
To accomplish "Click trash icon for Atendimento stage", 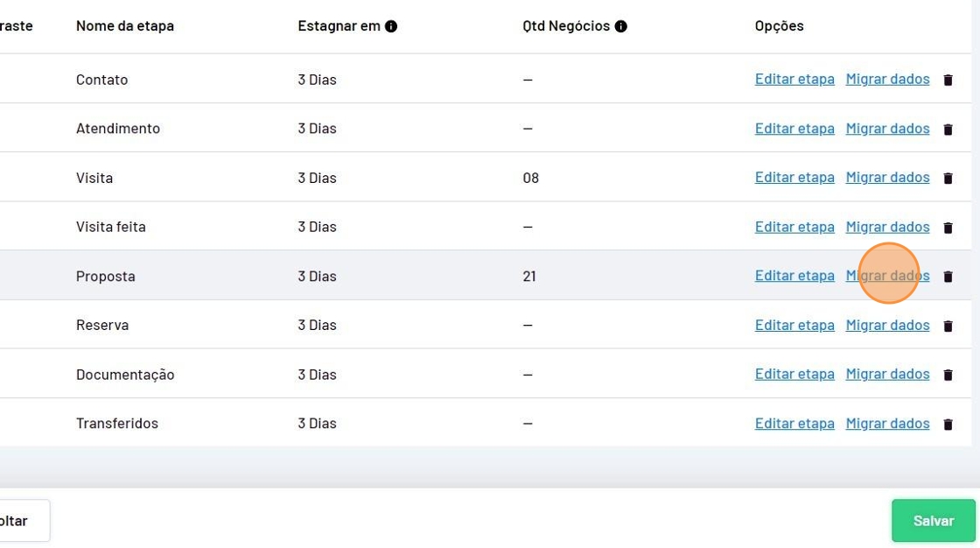I will click(x=948, y=130).
